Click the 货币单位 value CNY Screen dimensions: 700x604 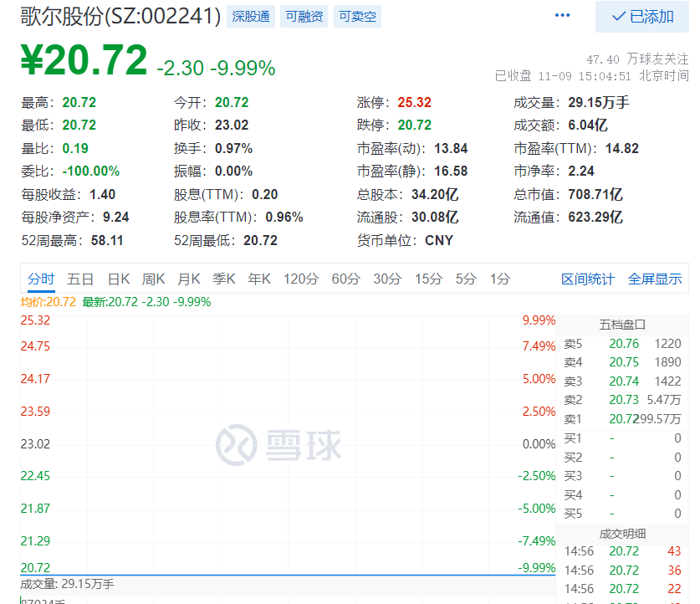439,241
